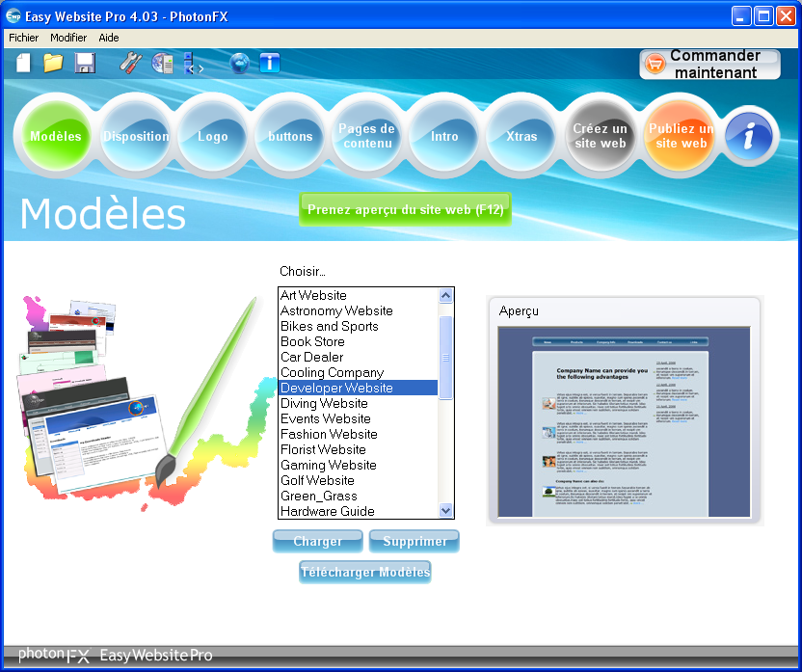Select Hardware Guide template
Viewport: 802px width, 672px height.
point(358,511)
